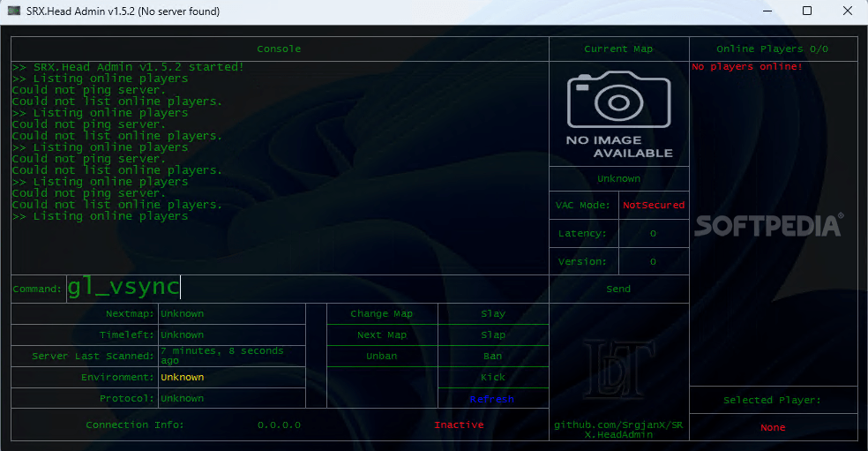
Task: Click the Unban button
Action: (381, 356)
